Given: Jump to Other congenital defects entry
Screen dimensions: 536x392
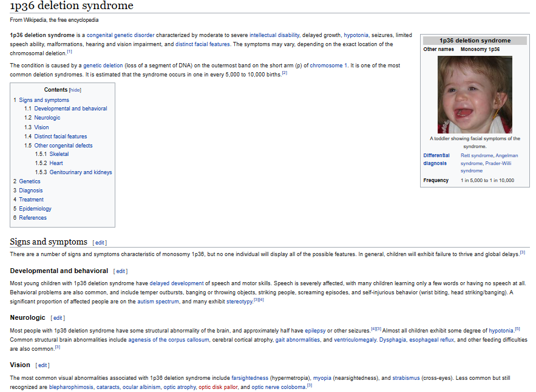Looking at the screenshot, I should coord(63,146).
